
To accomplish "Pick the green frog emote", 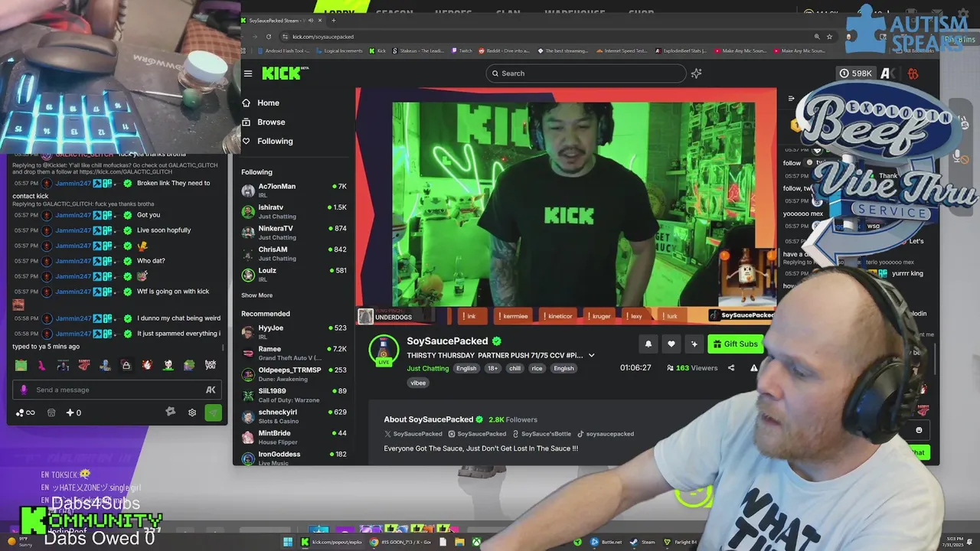I will [21, 365].
